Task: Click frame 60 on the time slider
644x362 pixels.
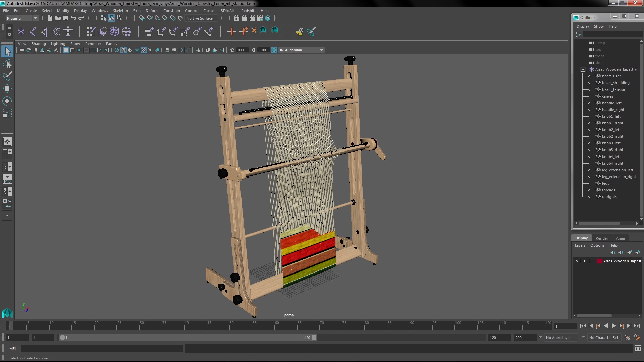Action: point(277,326)
